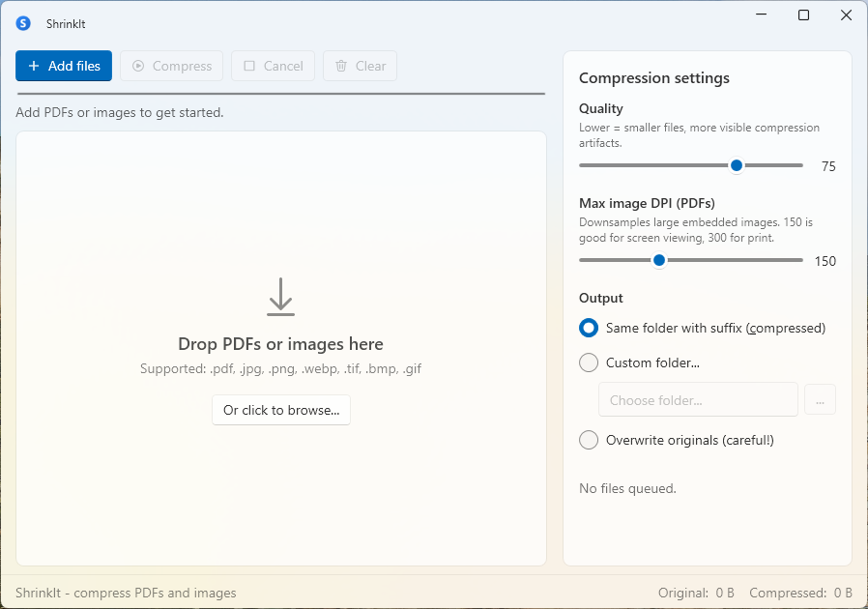Select Same folder with suffix option
The height and width of the screenshot is (609, 868).
[702, 328]
